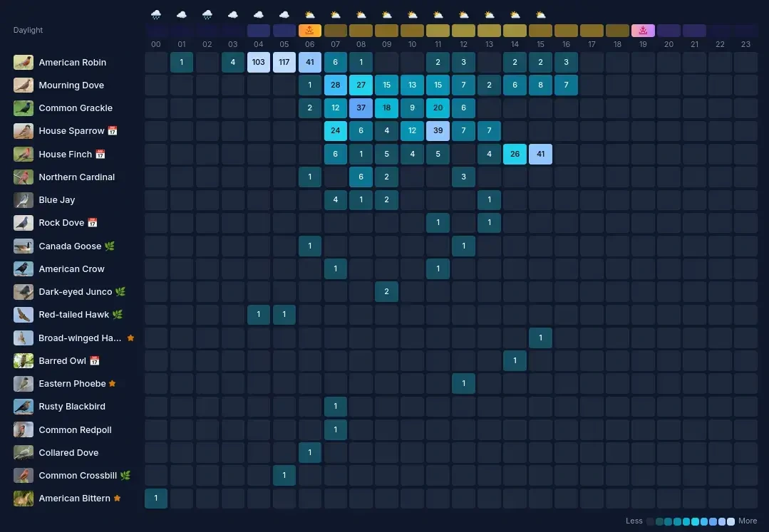
Task: Select the House Sparrow cell showing 39
Action: point(438,131)
